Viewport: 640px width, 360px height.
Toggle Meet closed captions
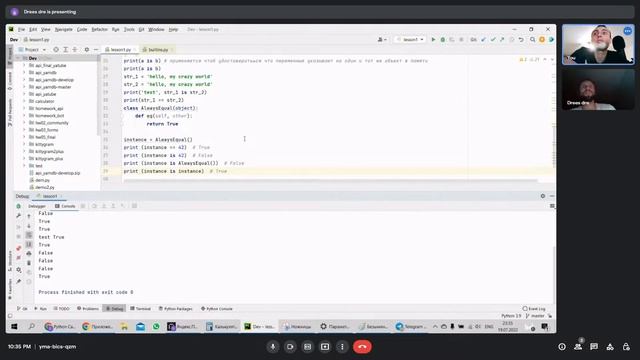[307, 347]
